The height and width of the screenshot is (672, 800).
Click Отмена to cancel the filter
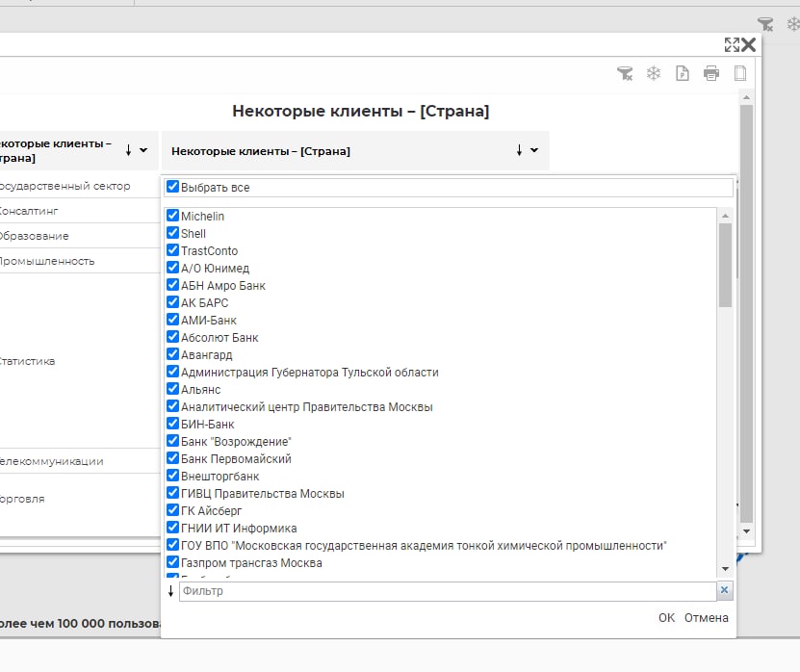706,618
